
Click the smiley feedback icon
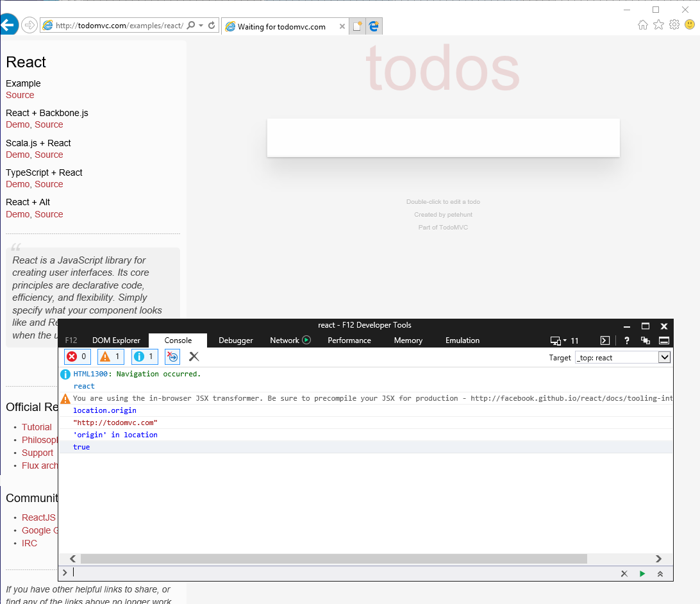690,24
